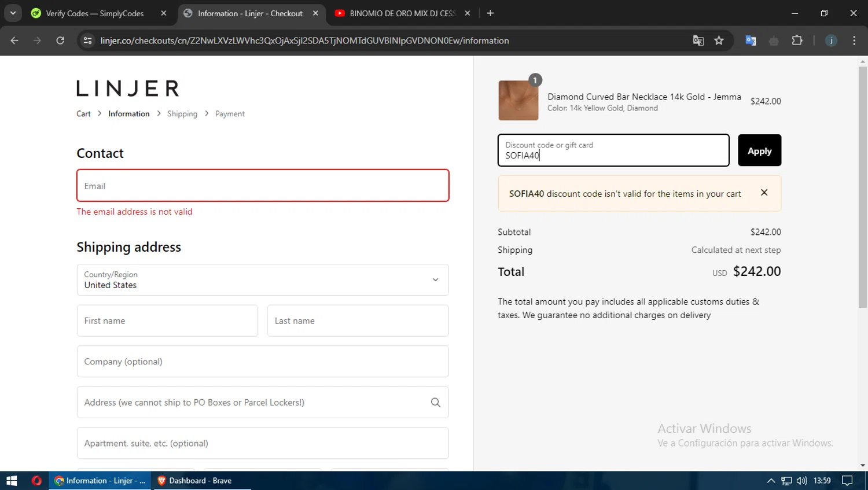
Task: Click the page vertical scrollbar
Action: pyautogui.click(x=863, y=187)
